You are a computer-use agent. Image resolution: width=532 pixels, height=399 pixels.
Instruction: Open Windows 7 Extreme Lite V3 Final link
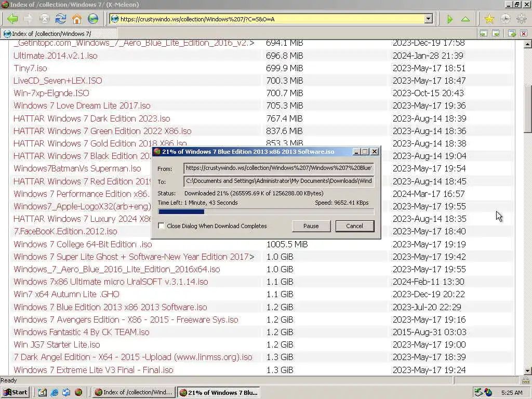[94, 370]
